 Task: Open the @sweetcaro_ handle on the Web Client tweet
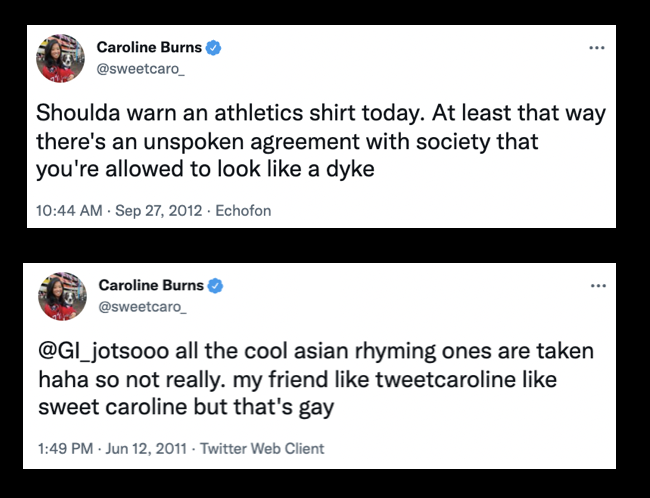pyautogui.click(x=141, y=306)
